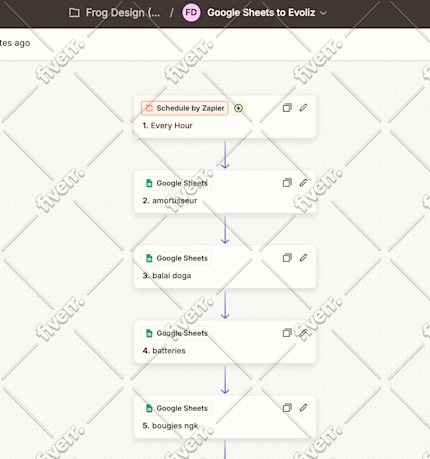
Task: Click the Google Sheets badge on the balai doga step
Action: [x=176, y=258]
